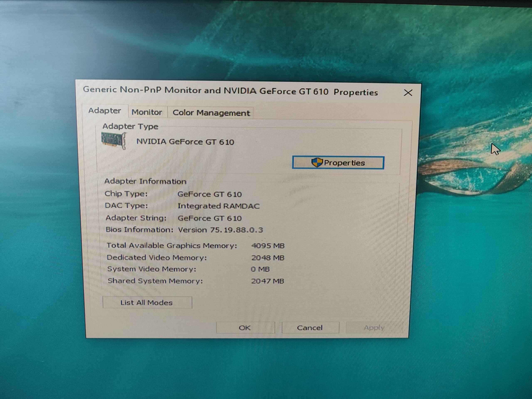Click the graphics adapter card icon
The height and width of the screenshot is (399, 532).
pyautogui.click(x=113, y=140)
